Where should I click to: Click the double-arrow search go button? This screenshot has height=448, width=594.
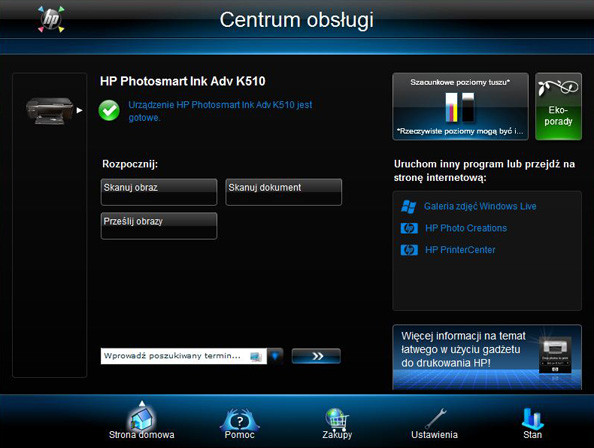[316, 356]
